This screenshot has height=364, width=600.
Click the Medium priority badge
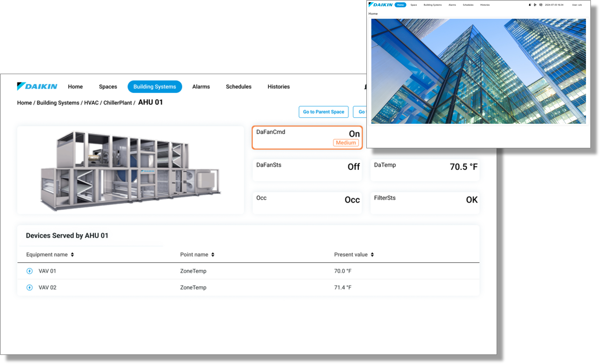click(x=346, y=143)
